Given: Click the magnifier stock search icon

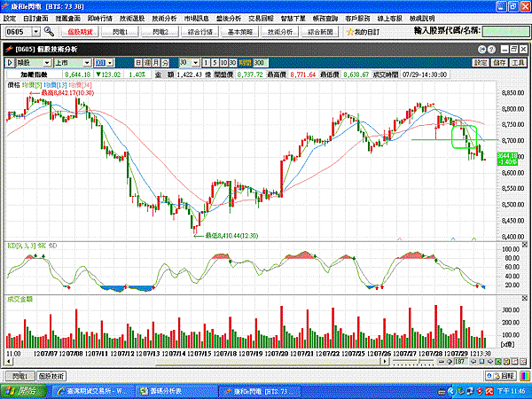Looking at the screenshot, I should pos(49,32).
